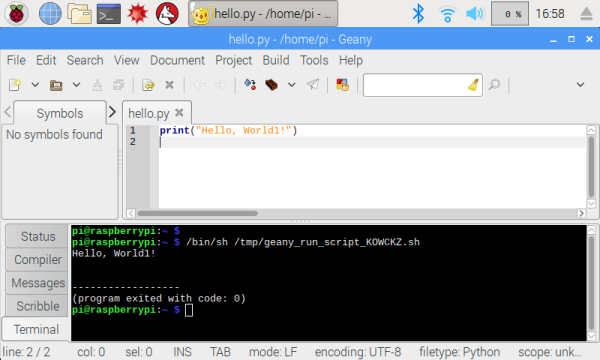The image size is (600, 360).
Task: Click the editor horizontal scrollbar thumb
Action: point(197,213)
